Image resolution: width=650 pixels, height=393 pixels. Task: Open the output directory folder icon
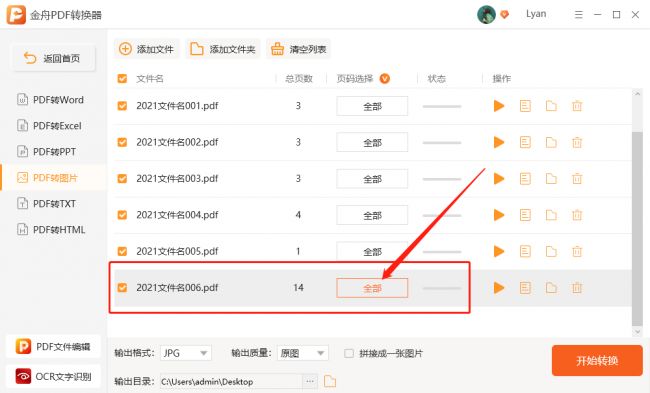pyautogui.click(x=330, y=381)
